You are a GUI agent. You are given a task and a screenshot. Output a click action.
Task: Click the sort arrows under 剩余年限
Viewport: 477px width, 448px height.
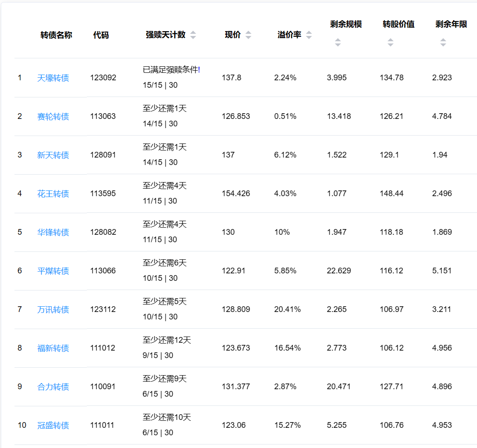pos(443,43)
